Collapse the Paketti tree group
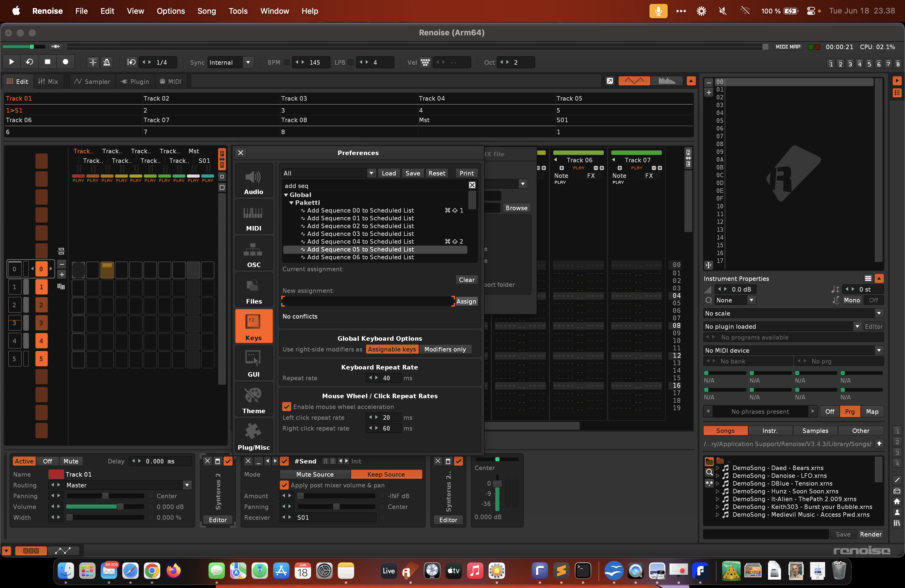This screenshot has height=588, width=905. pyautogui.click(x=291, y=203)
